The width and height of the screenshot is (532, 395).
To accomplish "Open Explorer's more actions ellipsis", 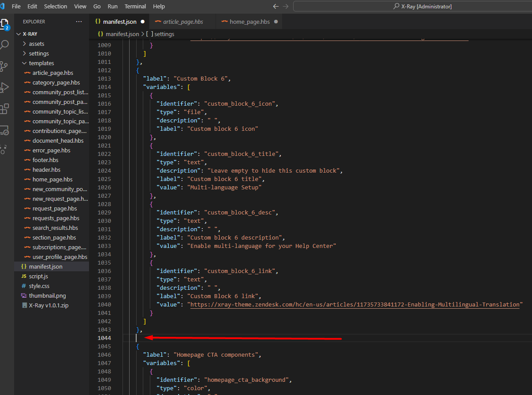I will pos(79,22).
